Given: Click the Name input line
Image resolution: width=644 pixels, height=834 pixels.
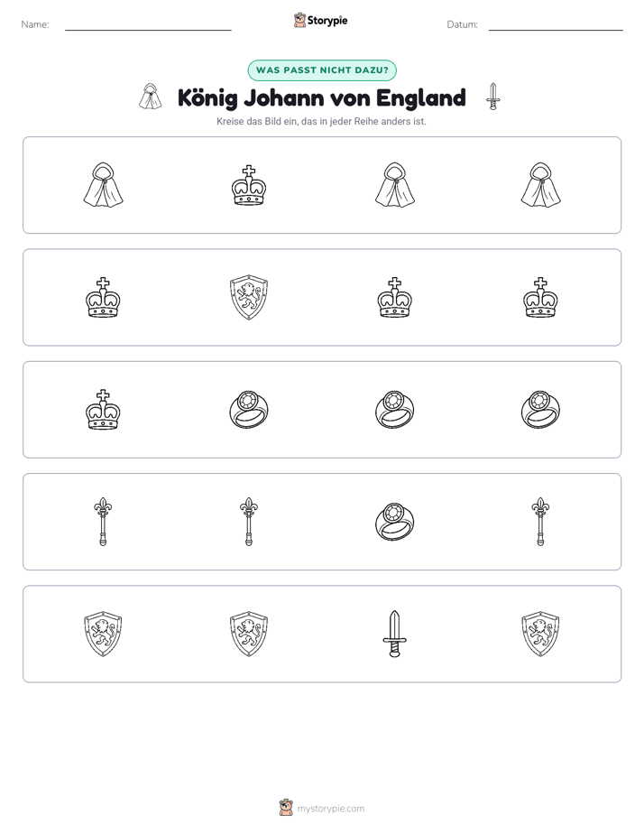Looking at the screenshot, I should (x=148, y=25).
